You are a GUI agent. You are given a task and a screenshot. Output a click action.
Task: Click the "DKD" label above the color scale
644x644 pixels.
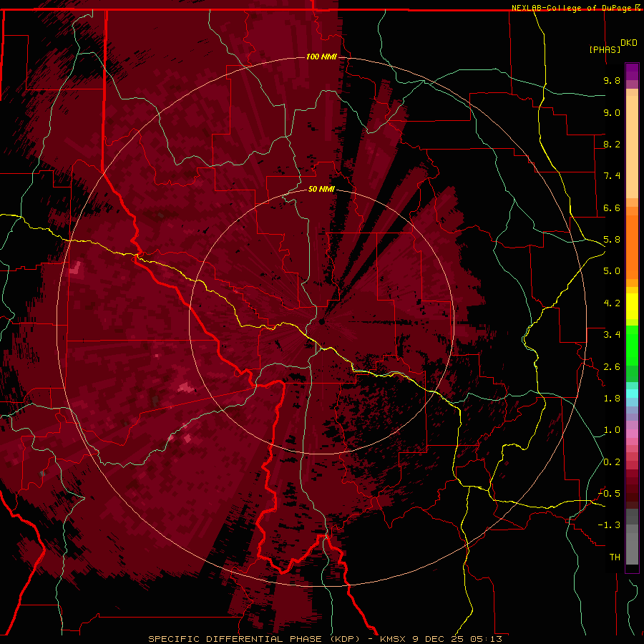pyautogui.click(x=629, y=43)
